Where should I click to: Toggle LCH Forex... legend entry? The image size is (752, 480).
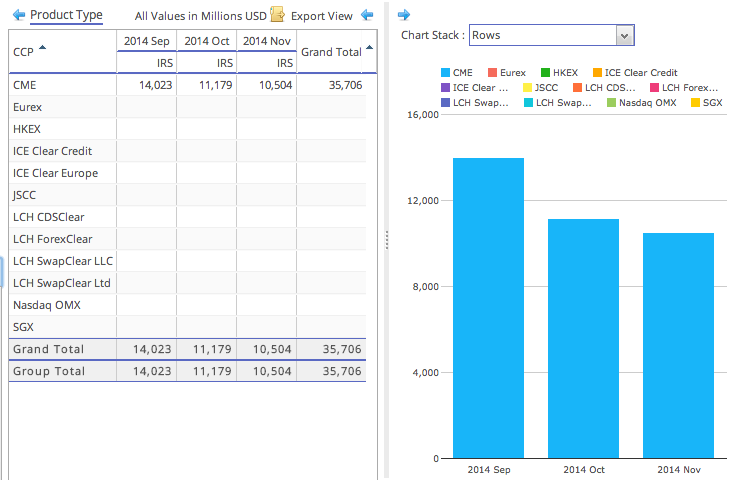click(684, 88)
